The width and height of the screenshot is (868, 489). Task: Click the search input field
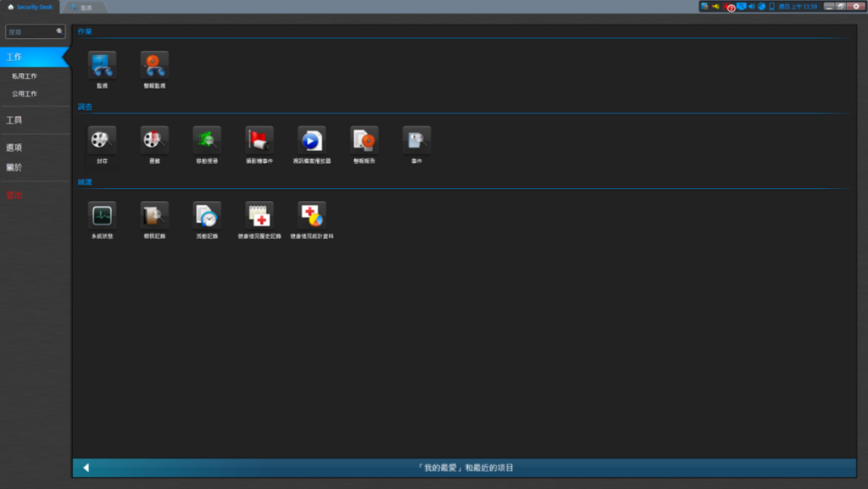coord(31,31)
